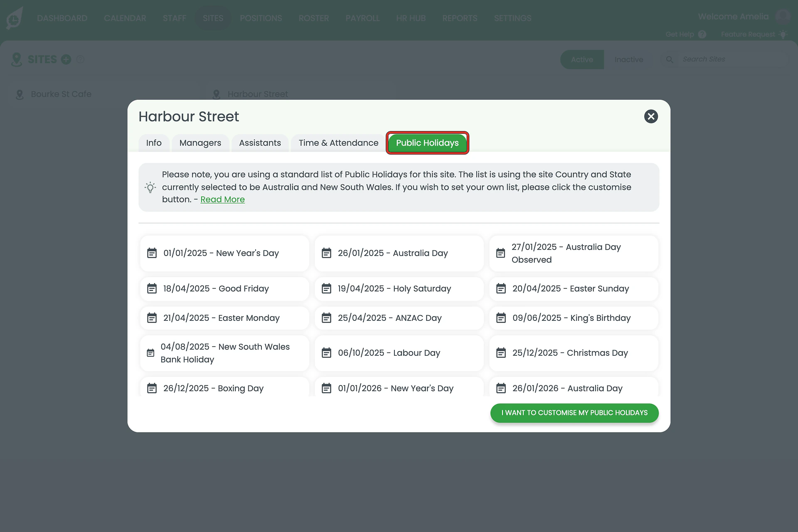Click calendar icon beside Labour Day
The width and height of the screenshot is (798, 532).
pos(327,353)
